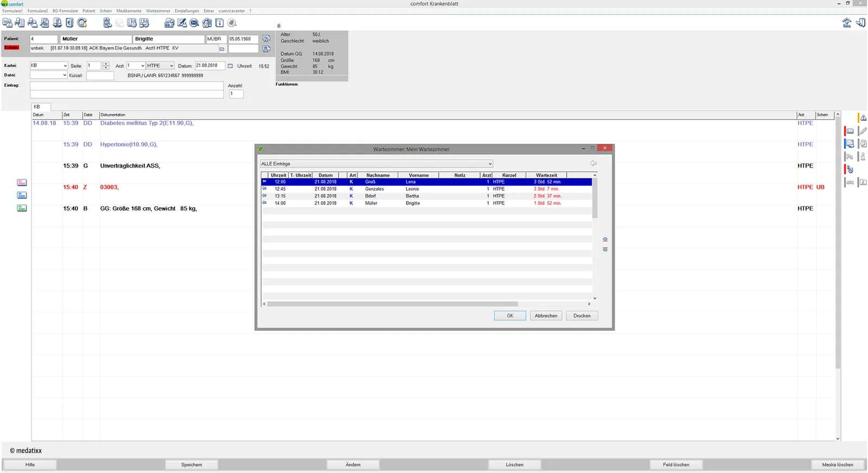Select the Gonzales Leonie waiting room row
868x473 pixels.
pyautogui.click(x=426, y=189)
